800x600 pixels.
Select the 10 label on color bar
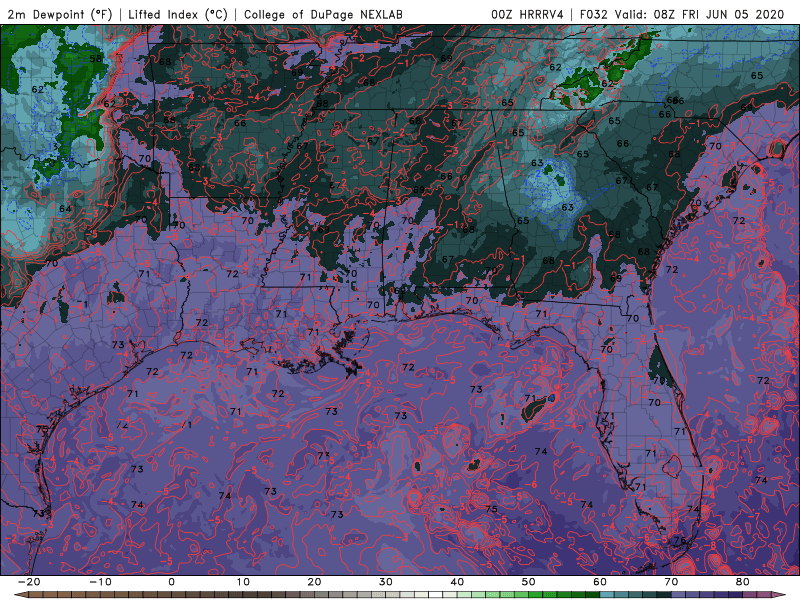click(243, 582)
